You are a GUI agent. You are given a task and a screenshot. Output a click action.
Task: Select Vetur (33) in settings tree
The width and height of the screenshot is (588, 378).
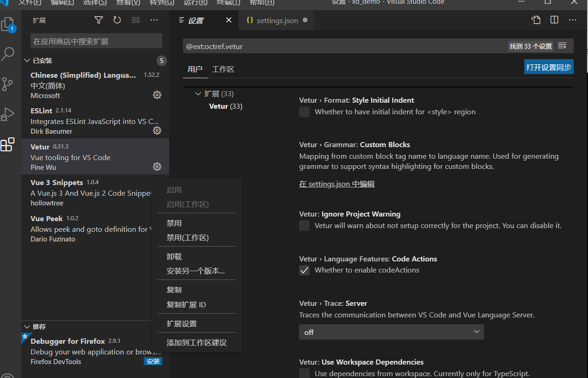point(226,106)
